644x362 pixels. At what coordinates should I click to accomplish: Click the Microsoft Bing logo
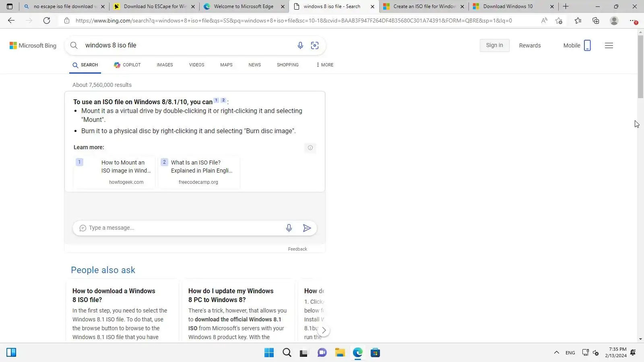[33, 45]
